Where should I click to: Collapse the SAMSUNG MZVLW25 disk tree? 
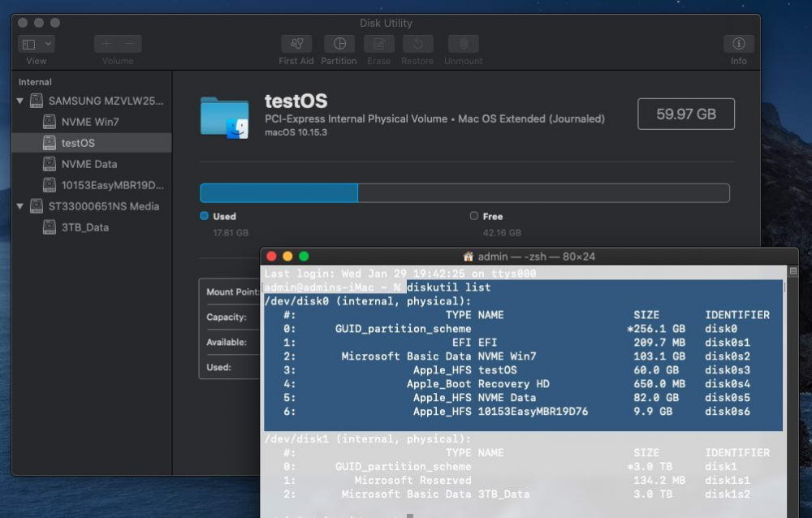pyautogui.click(x=19, y=101)
